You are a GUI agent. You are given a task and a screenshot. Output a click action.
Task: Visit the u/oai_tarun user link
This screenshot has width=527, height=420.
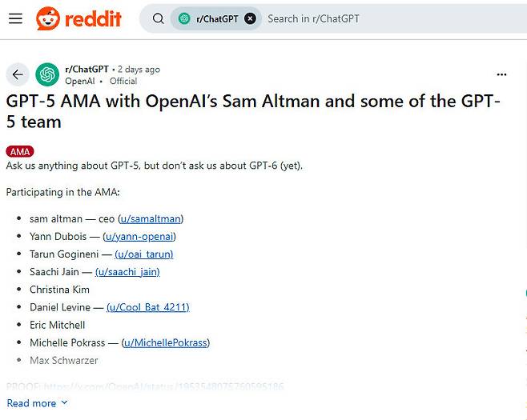pos(144,254)
